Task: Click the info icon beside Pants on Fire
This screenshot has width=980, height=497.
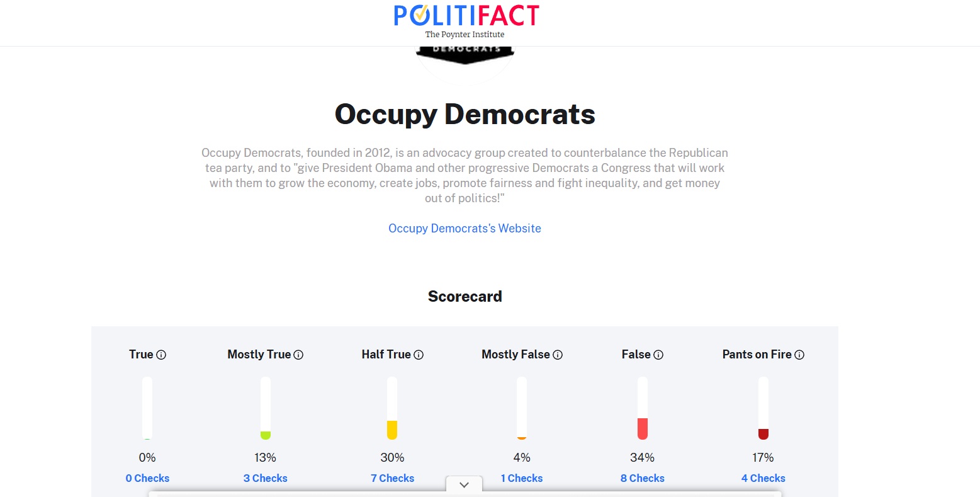Action: (799, 355)
